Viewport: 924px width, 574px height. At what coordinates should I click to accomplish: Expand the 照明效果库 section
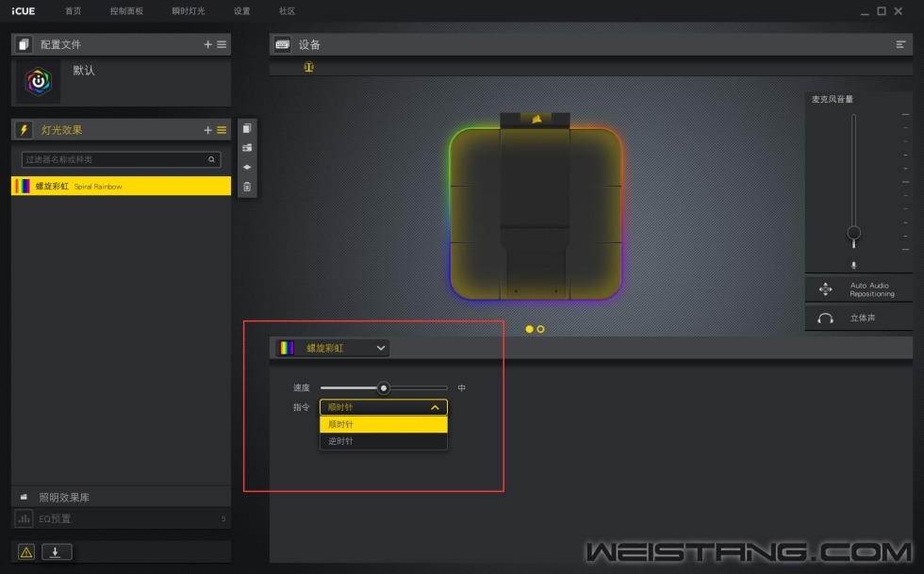click(121, 498)
